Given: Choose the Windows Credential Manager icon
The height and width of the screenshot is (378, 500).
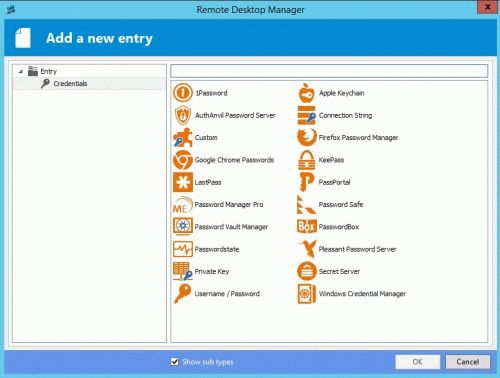Looking at the screenshot, I should tap(306, 294).
